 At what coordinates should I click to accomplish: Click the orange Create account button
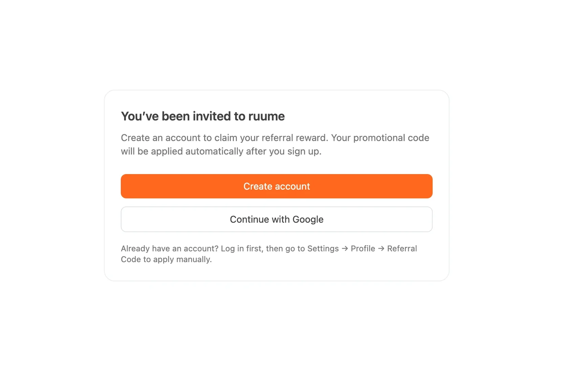276,186
